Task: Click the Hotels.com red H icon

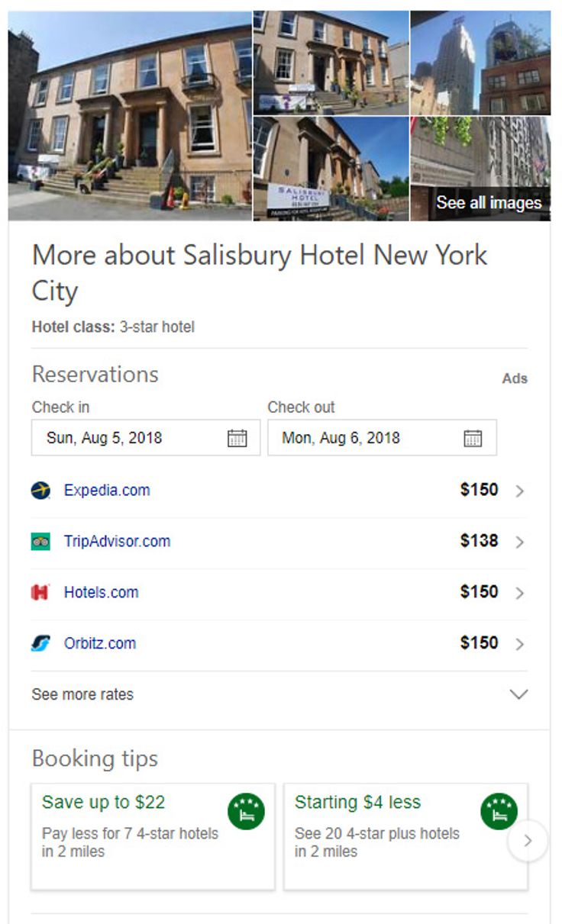Action: pos(38,592)
